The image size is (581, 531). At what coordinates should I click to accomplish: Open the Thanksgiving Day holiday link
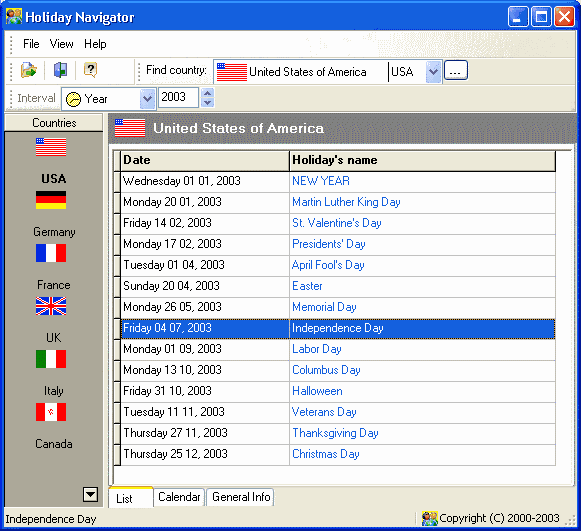click(x=335, y=433)
